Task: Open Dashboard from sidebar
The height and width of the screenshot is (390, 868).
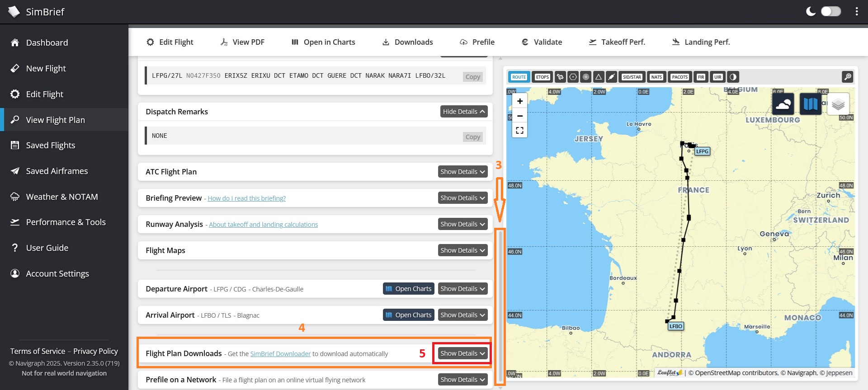Action: pos(64,42)
